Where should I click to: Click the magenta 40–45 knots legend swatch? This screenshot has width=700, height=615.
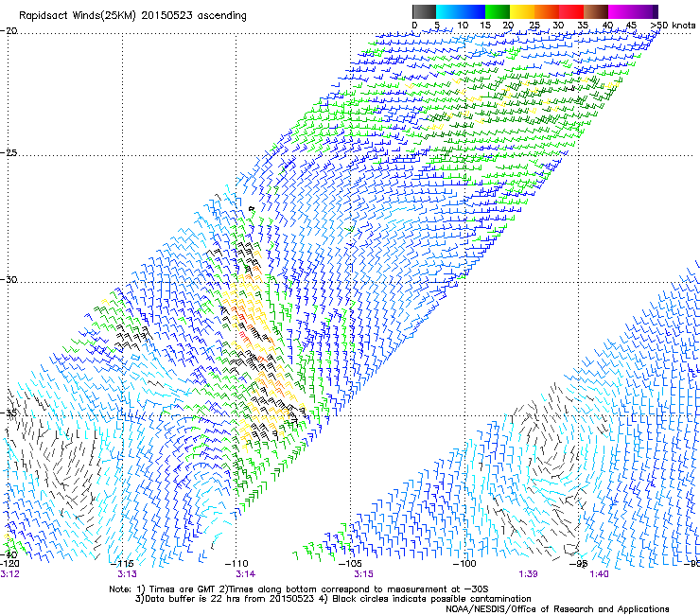tap(621, 11)
